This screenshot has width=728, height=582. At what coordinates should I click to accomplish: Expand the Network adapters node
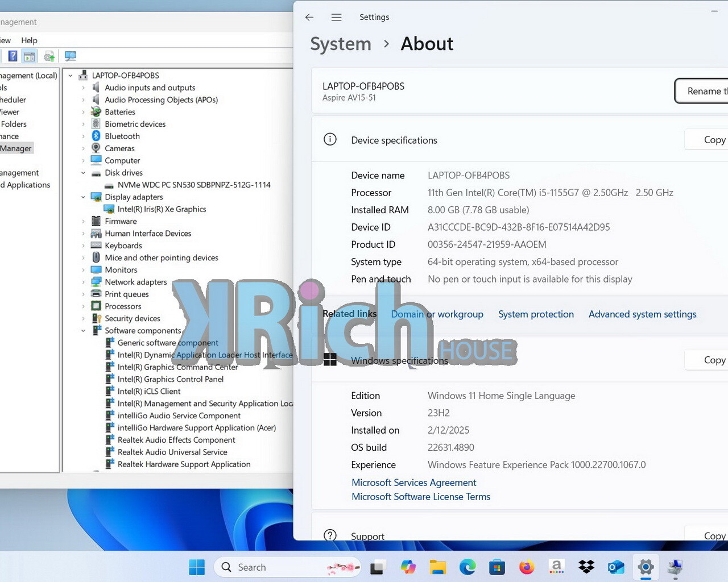pyautogui.click(x=83, y=282)
